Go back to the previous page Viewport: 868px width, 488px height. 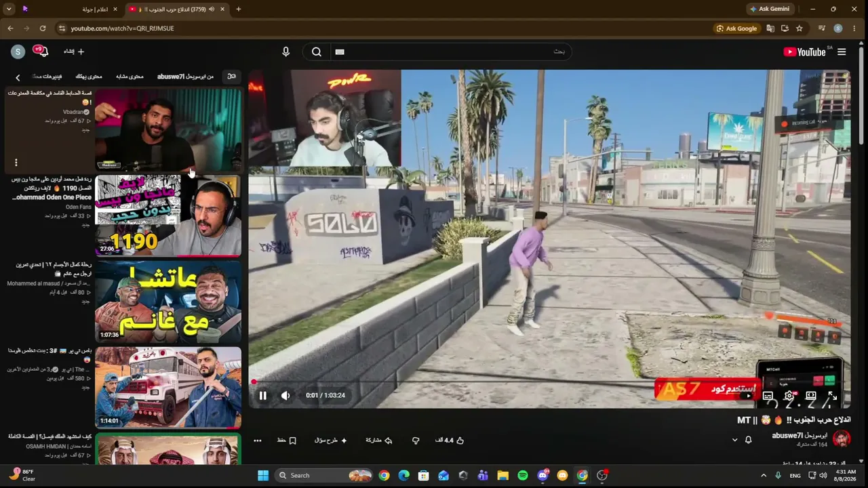(10, 28)
